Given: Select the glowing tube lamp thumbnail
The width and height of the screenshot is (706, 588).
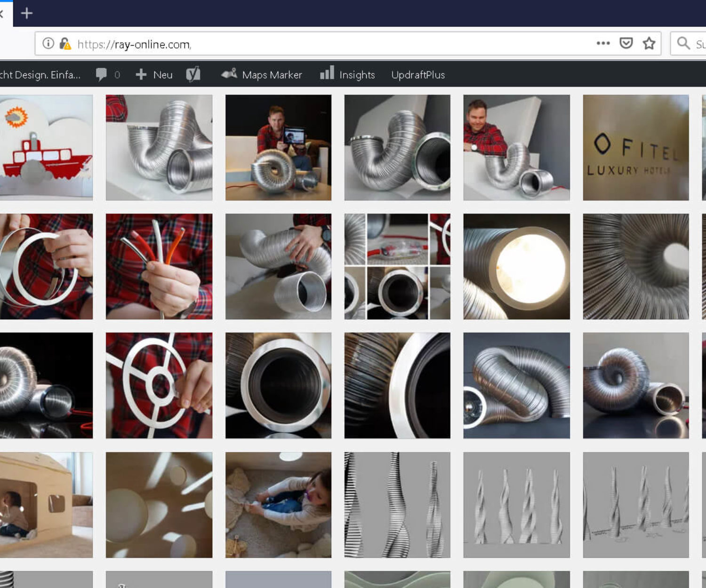Looking at the screenshot, I should pos(516,267).
